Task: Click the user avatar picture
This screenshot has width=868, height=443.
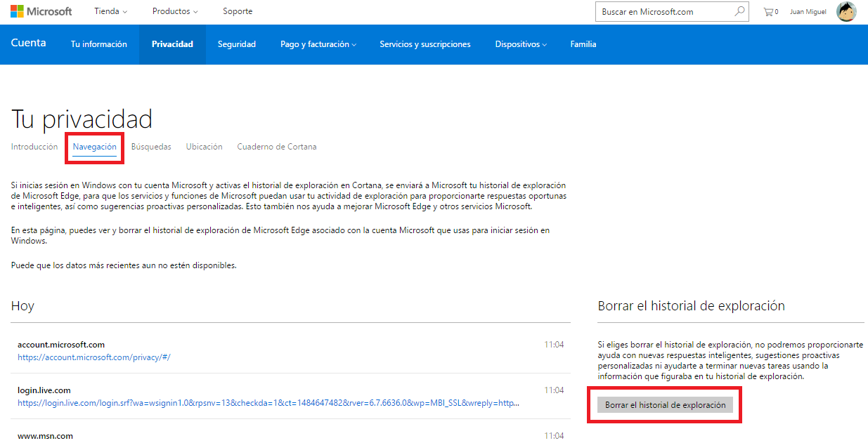Action: [x=846, y=11]
